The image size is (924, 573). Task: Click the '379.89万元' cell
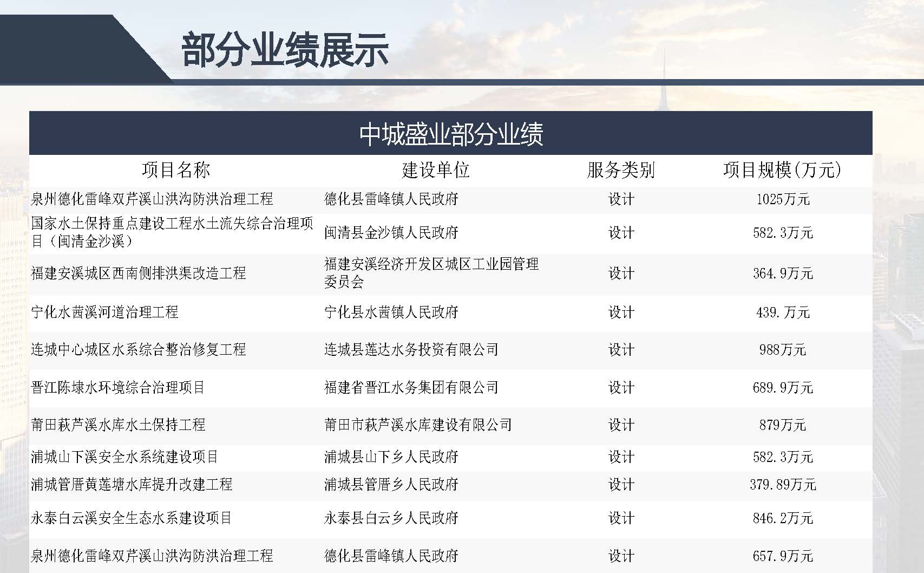783,484
